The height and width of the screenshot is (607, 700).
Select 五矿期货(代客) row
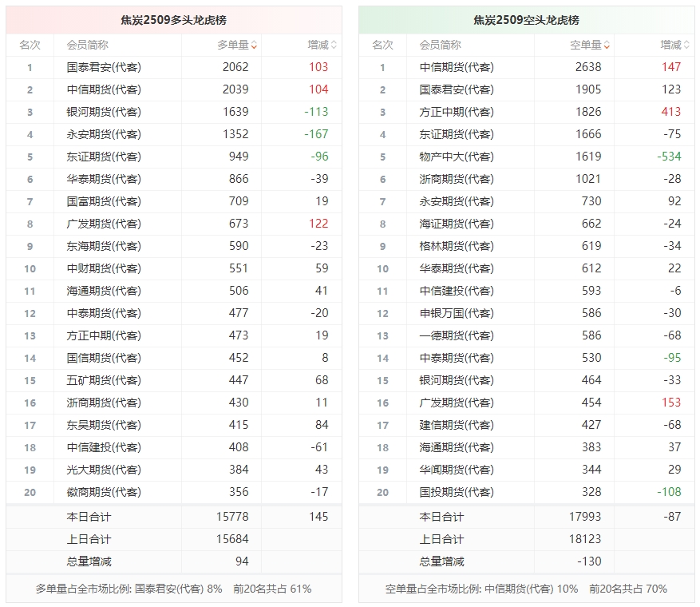pyautogui.click(x=174, y=380)
